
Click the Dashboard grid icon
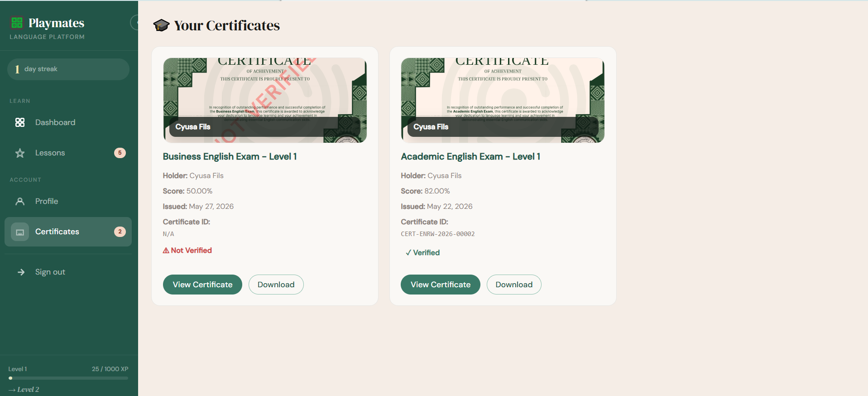coord(20,122)
